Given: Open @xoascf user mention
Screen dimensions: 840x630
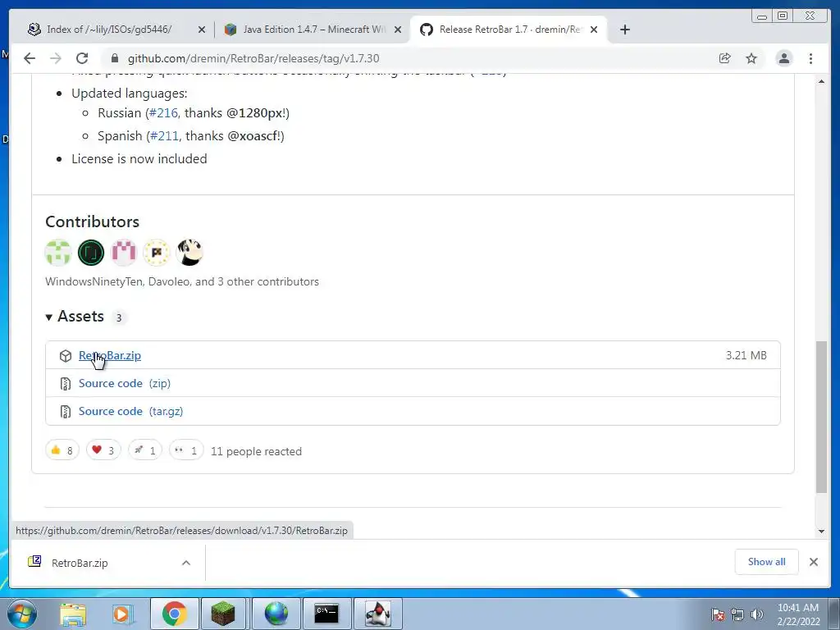Looking at the screenshot, I should (253, 136).
